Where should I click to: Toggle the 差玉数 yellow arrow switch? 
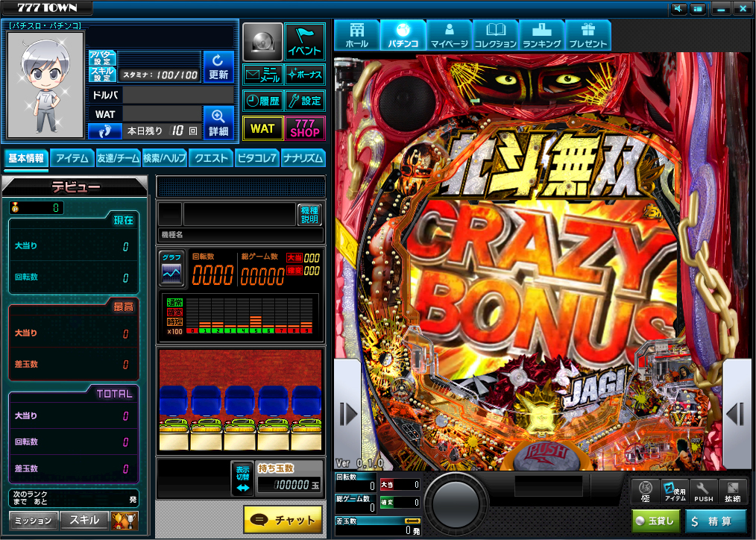tap(413, 521)
